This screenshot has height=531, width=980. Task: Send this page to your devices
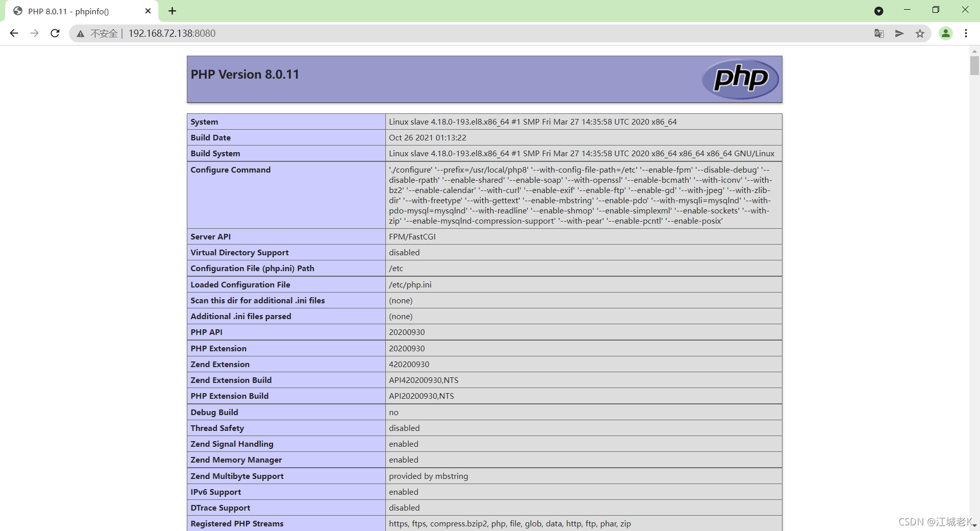pos(899,33)
